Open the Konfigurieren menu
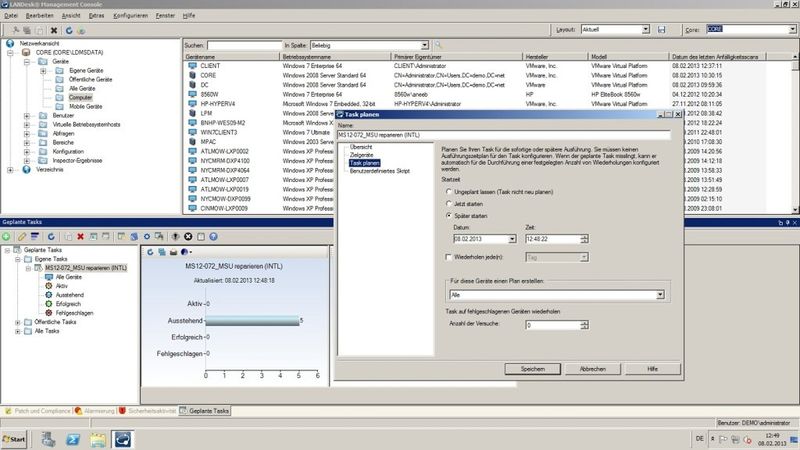This screenshot has width=800, height=450. coord(131,16)
